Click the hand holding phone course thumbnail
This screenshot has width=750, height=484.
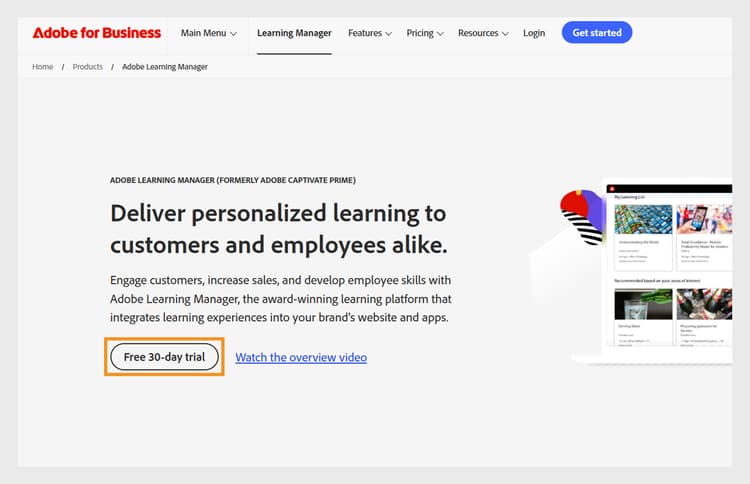pos(704,220)
